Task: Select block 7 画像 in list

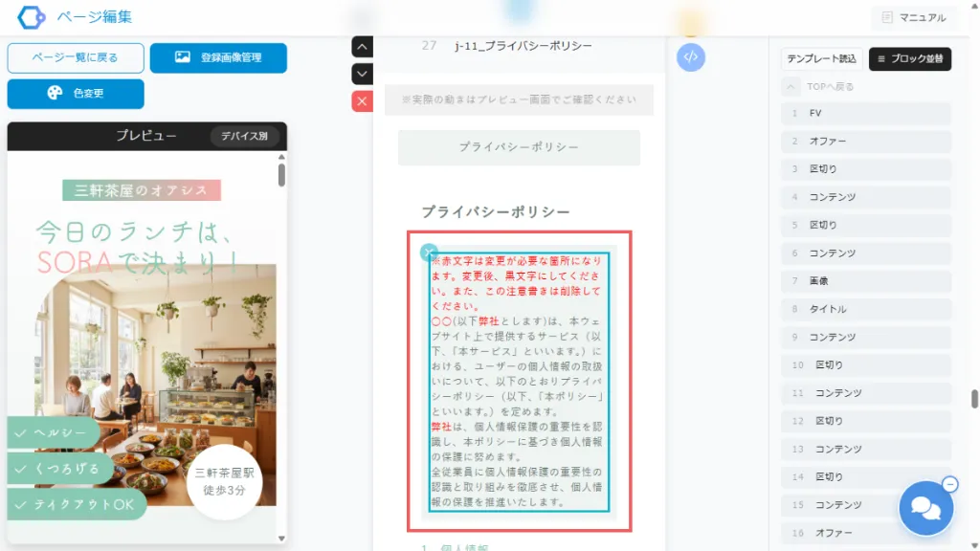Action: [x=866, y=281]
